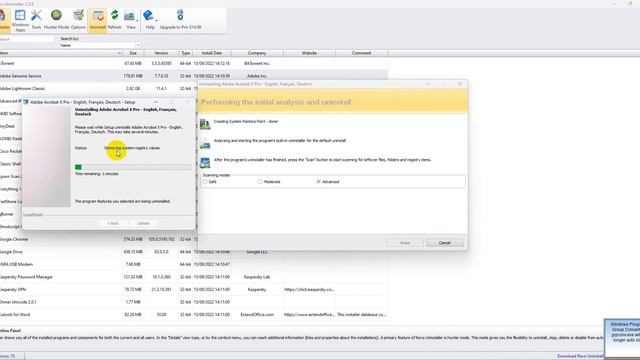Click the Adobe Acrobat uninstall progress bar
The image size is (640, 360).
click(x=133, y=167)
